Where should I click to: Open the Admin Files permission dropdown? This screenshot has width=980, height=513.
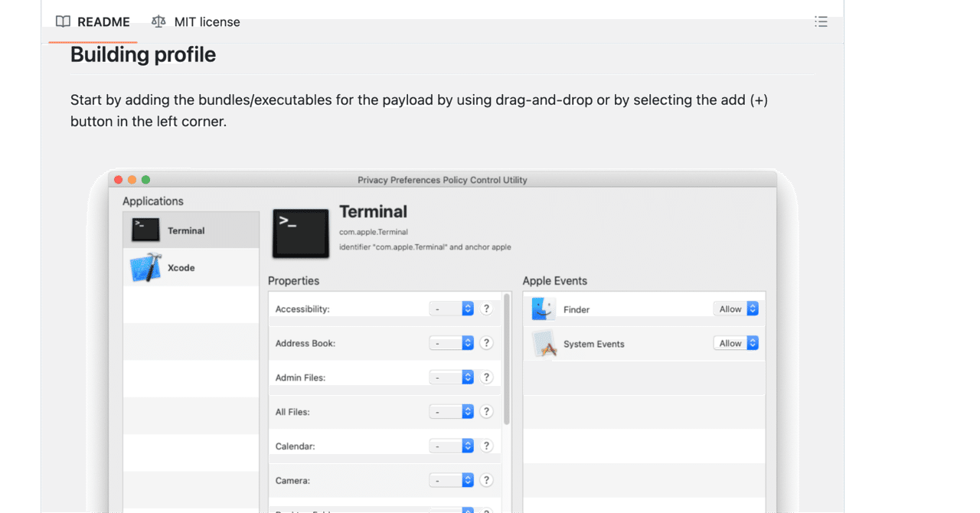(452, 377)
